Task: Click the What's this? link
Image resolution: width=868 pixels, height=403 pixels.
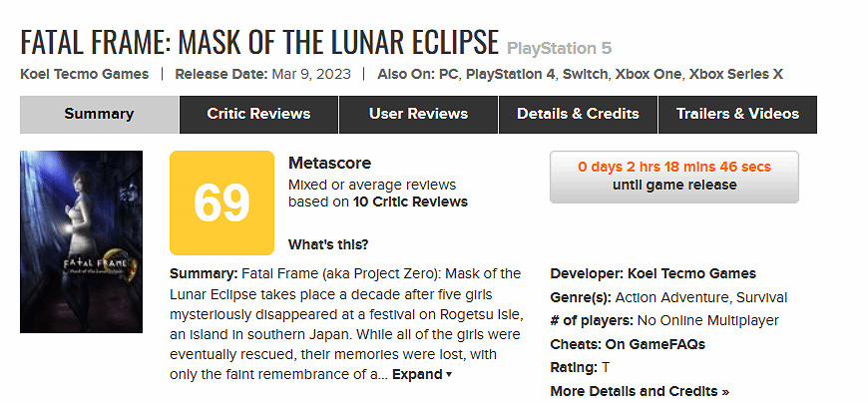Action: tap(328, 244)
